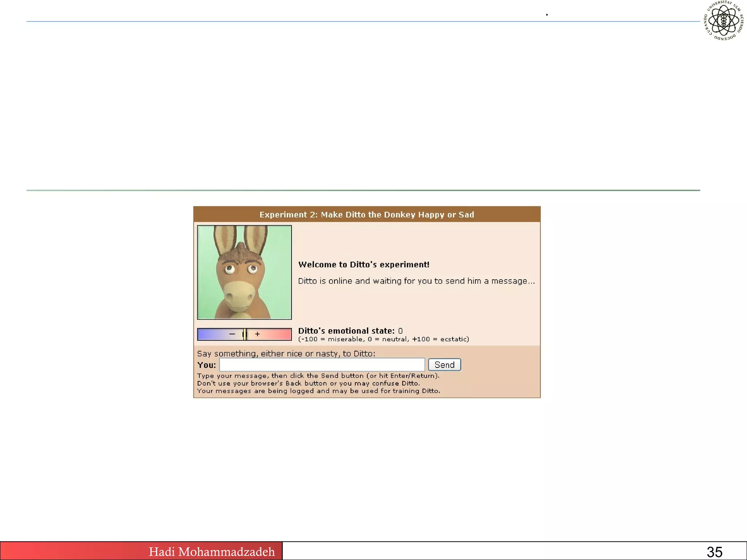Image resolution: width=747 pixels, height=560 pixels.
Task: Click the 'You:' label
Action: (x=206, y=365)
